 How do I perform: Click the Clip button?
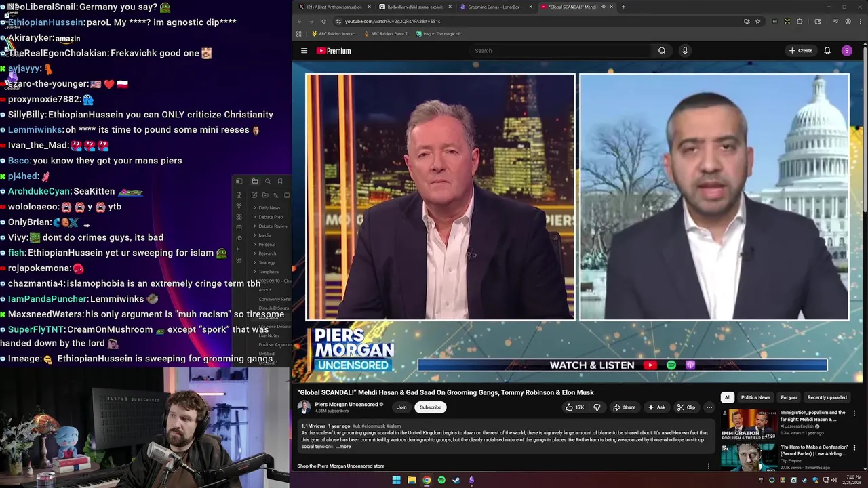(x=686, y=407)
